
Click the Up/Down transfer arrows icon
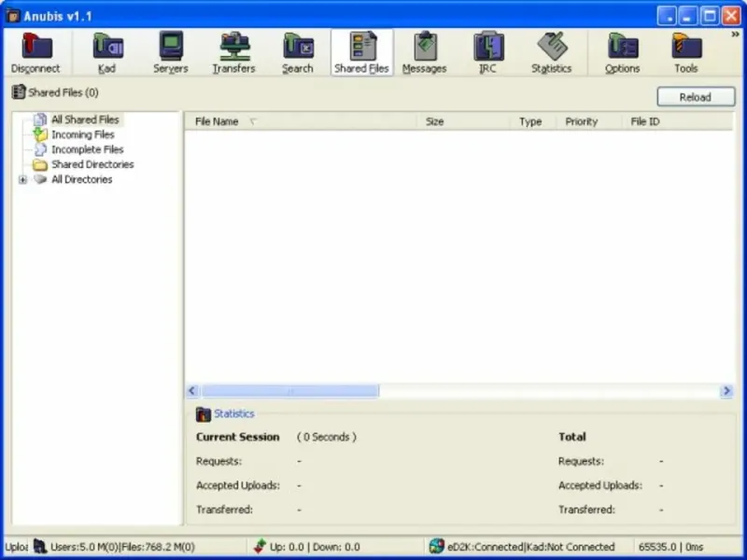pyautogui.click(x=261, y=546)
